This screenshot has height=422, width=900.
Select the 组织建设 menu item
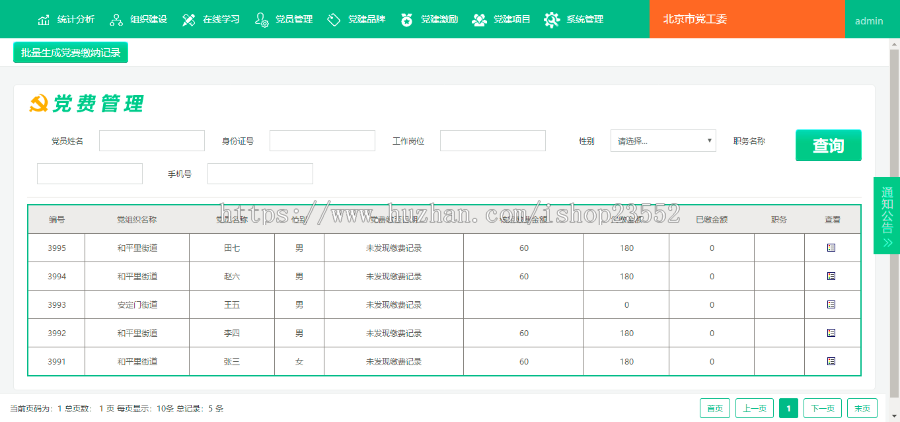coord(138,20)
